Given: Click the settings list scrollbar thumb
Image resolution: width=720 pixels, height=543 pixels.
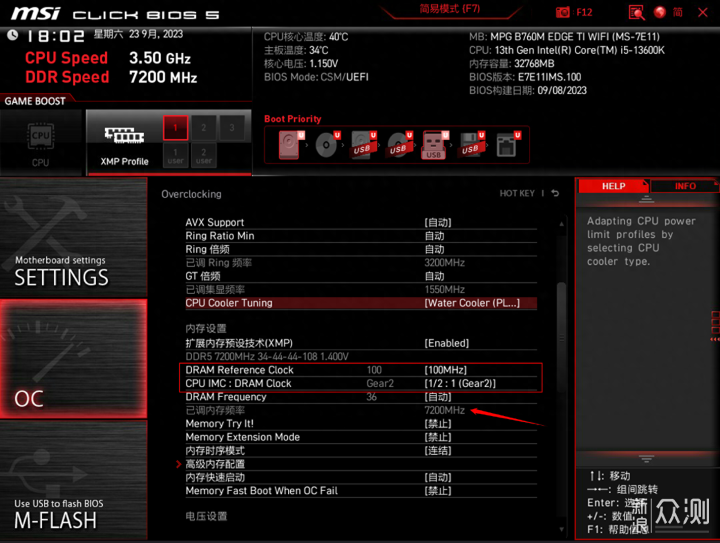Looking at the screenshot, I should [561, 337].
